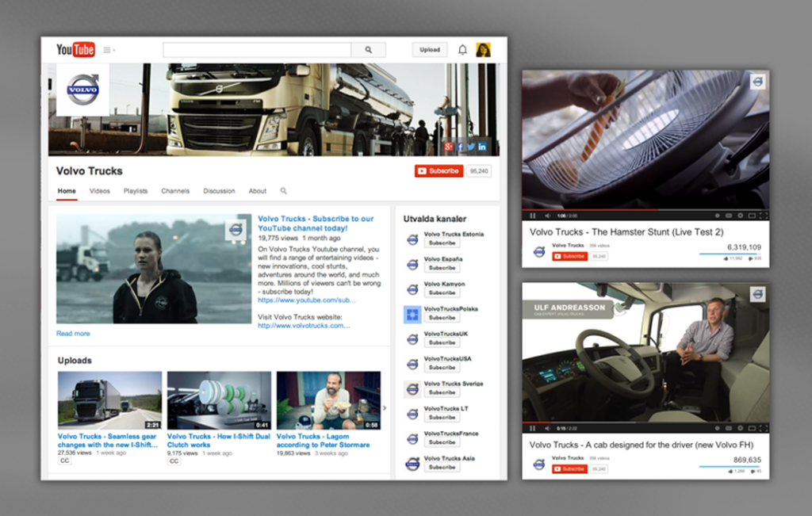Play the featured channel trailer thumbnail

click(154, 269)
